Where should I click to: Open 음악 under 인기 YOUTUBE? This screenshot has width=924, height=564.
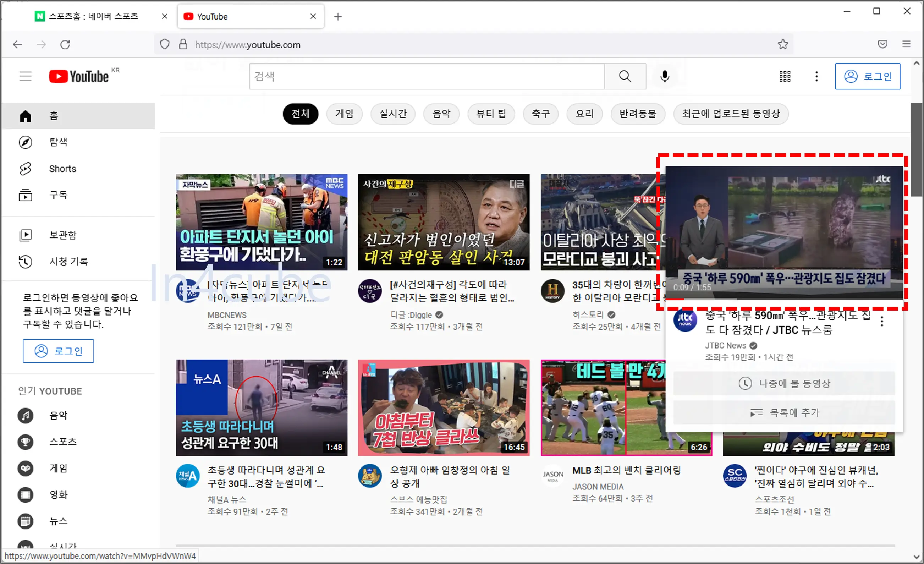tap(78, 416)
